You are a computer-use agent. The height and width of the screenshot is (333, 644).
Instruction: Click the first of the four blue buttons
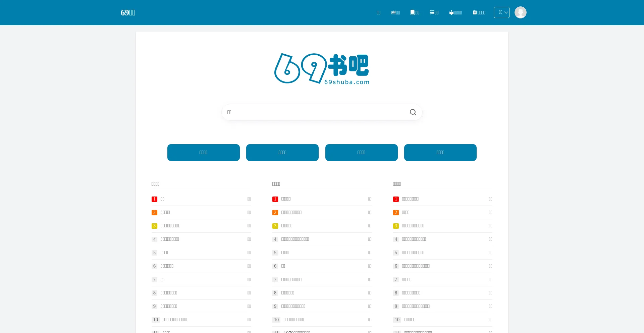click(x=204, y=153)
